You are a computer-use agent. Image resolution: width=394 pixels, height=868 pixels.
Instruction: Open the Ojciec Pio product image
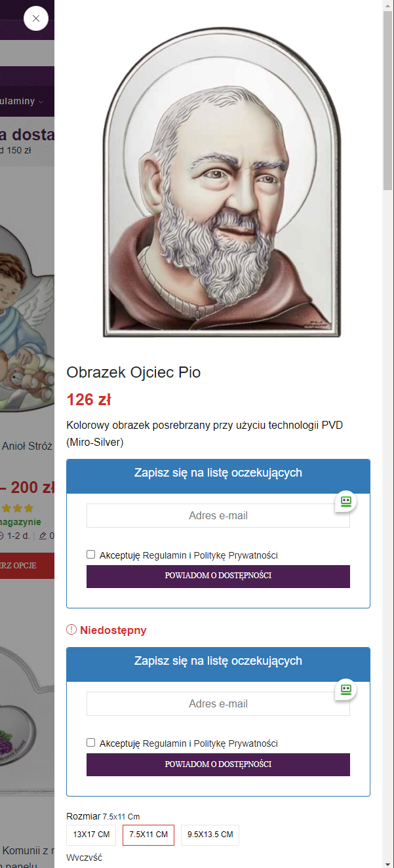222,182
